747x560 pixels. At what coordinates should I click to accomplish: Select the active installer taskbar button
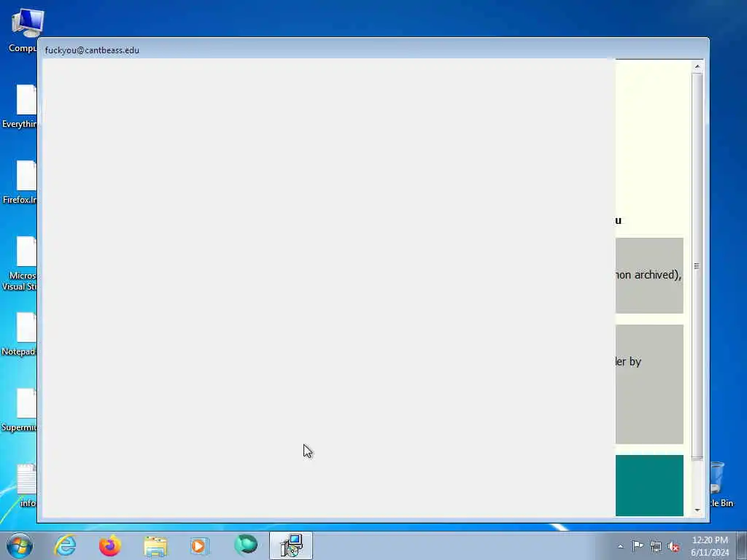click(x=291, y=545)
